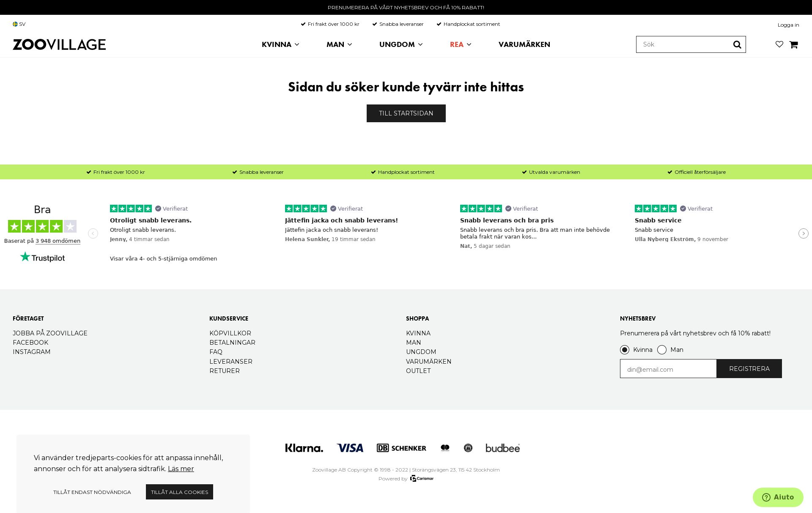The image size is (812, 513).
Task: Expand the REA menu chevron
Action: (x=469, y=44)
